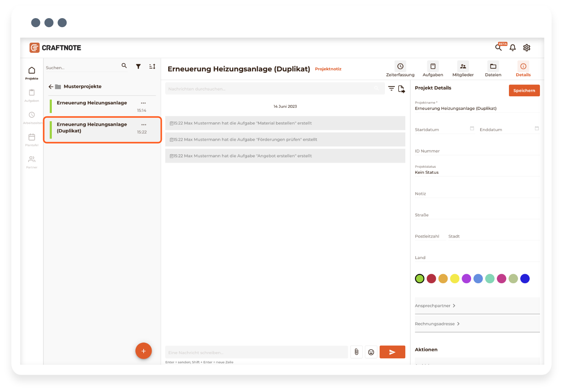Open options menu for Erneuerung Heizungsanlage (Duplikat)
This screenshot has height=392, width=563.
pyautogui.click(x=144, y=125)
